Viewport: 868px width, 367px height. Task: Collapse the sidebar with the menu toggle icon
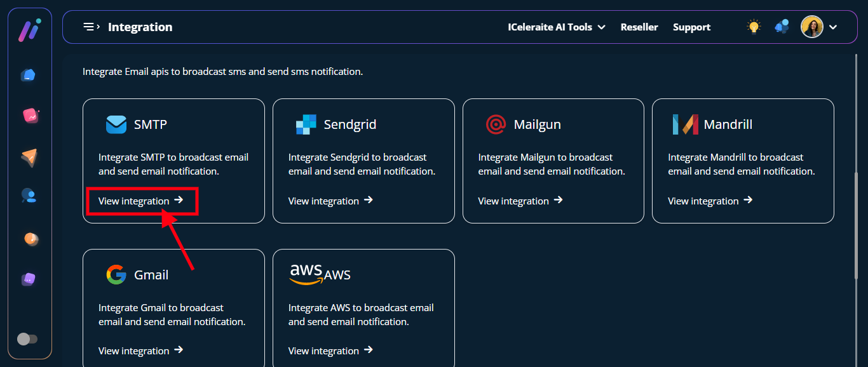pyautogui.click(x=92, y=27)
